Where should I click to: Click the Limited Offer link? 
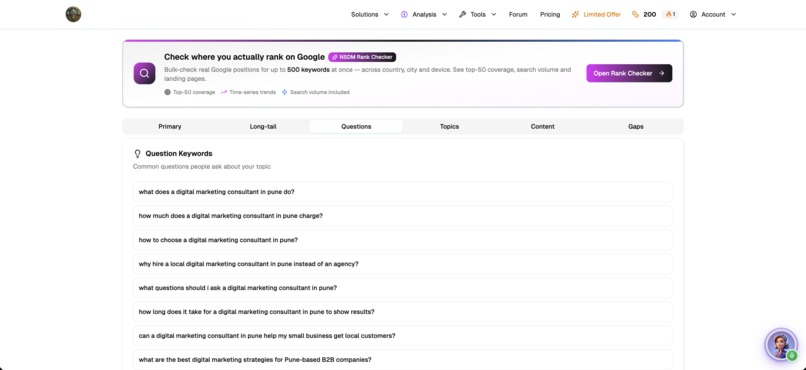tap(596, 14)
